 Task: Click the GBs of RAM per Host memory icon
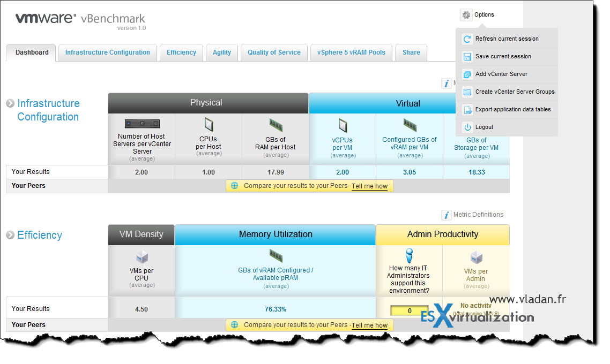coord(276,125)
